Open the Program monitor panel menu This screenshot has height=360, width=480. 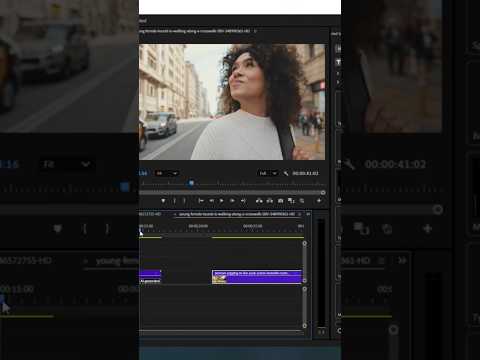[255, 31]
